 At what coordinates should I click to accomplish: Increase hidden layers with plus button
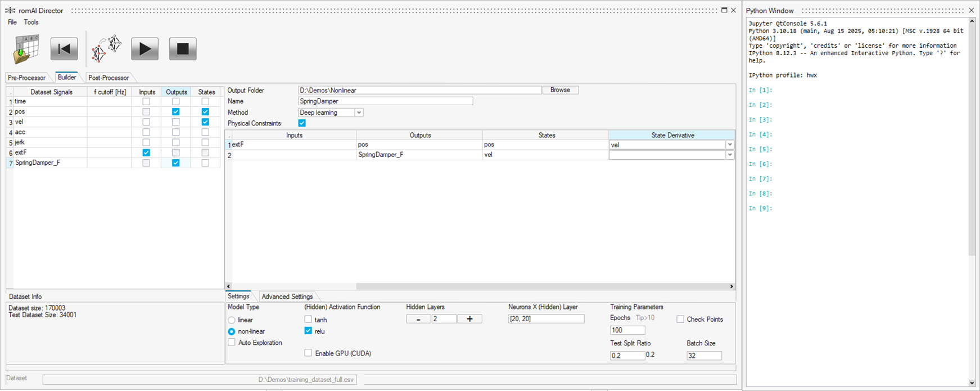coord(469,319)
